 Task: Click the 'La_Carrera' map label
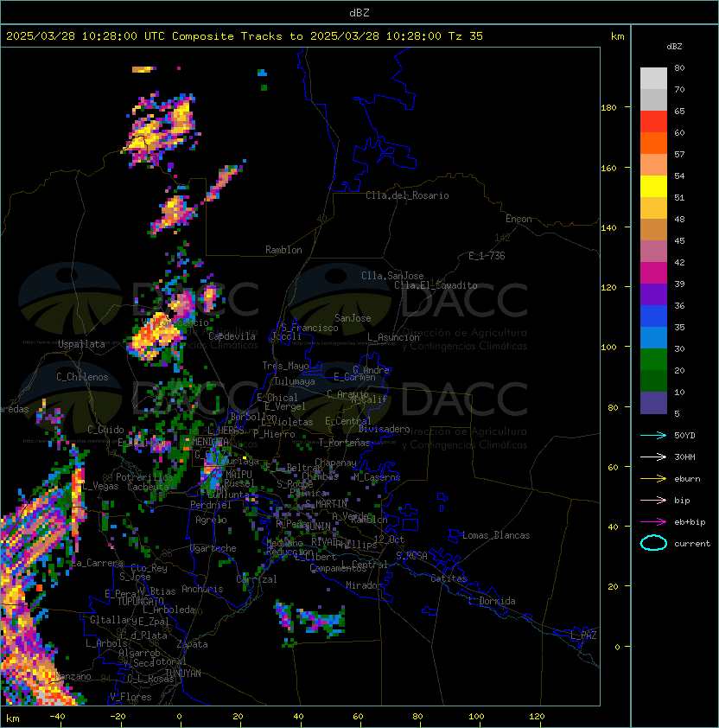coord(98,563)
